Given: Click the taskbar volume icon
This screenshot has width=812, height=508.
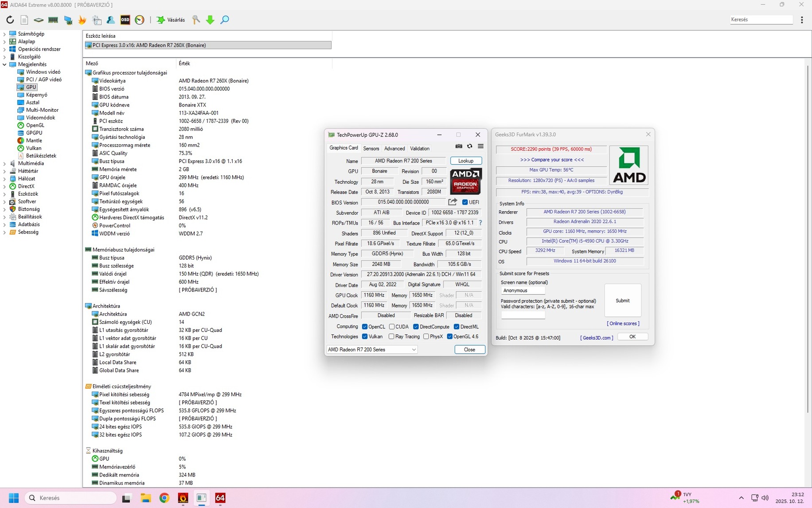Looking at the screenshot, I should point(765,498).
